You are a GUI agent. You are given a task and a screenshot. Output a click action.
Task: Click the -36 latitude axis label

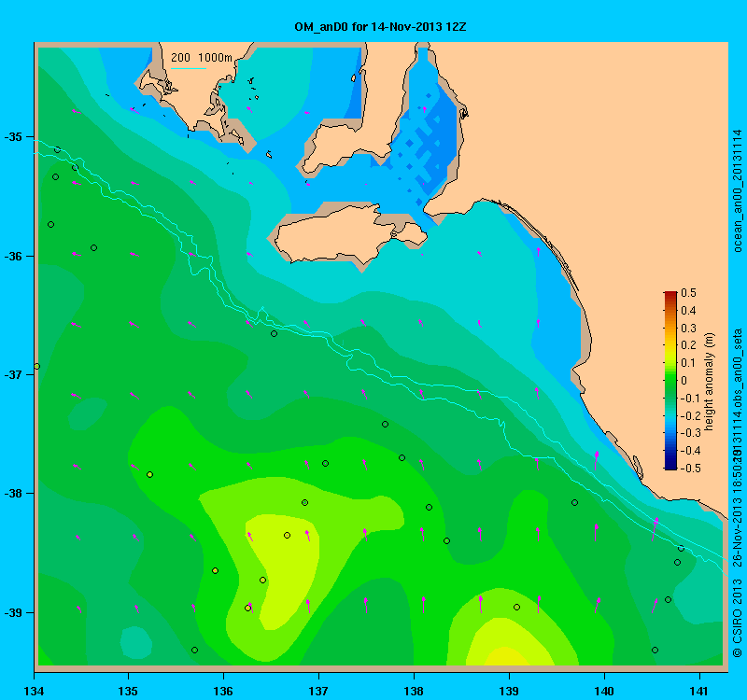click(x=13, y=256)
